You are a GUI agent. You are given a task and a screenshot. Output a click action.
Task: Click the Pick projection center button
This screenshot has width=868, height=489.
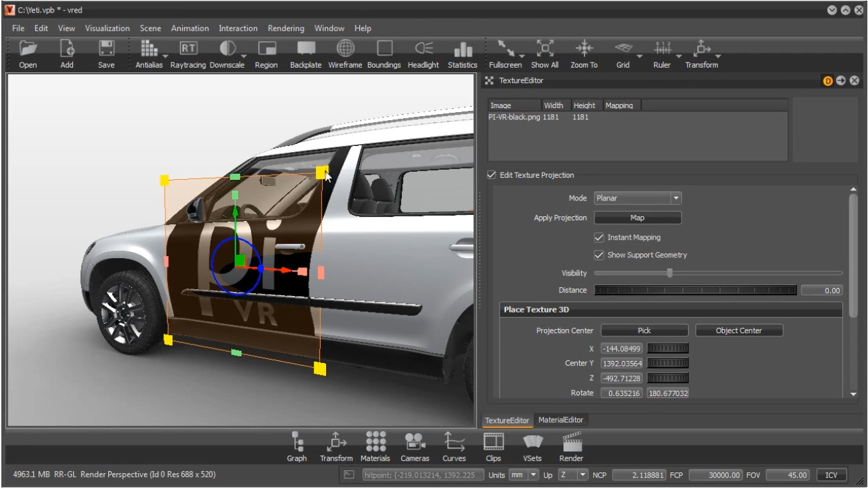(644, 330)
